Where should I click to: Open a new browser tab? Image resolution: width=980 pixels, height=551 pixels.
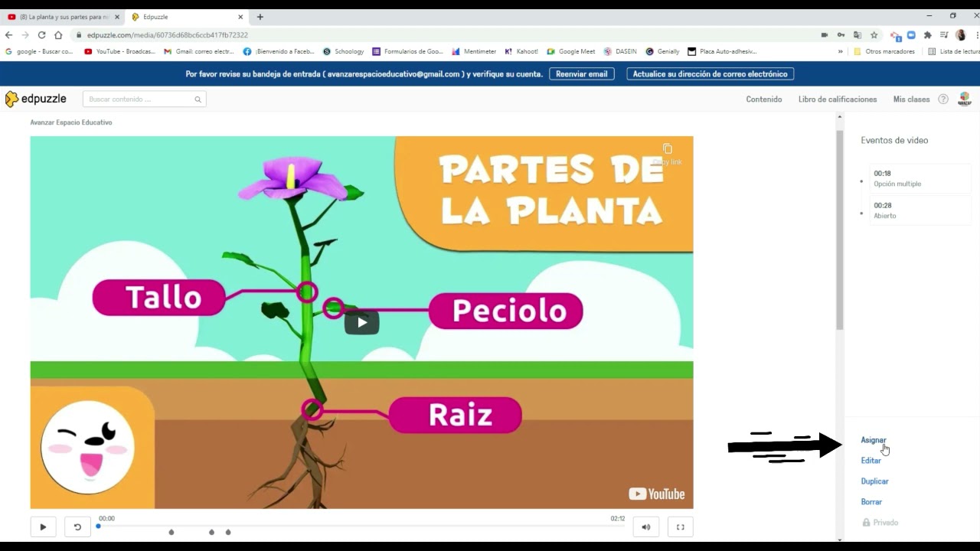(260, 17)
